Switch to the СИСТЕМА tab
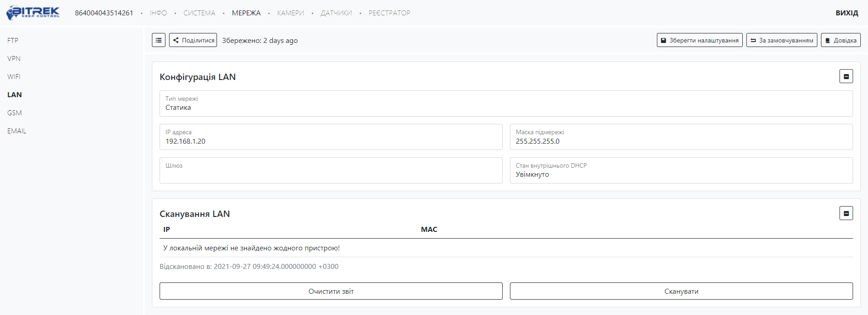The width and height of the screenshot is (868, 315). click(x=199, y=13)
